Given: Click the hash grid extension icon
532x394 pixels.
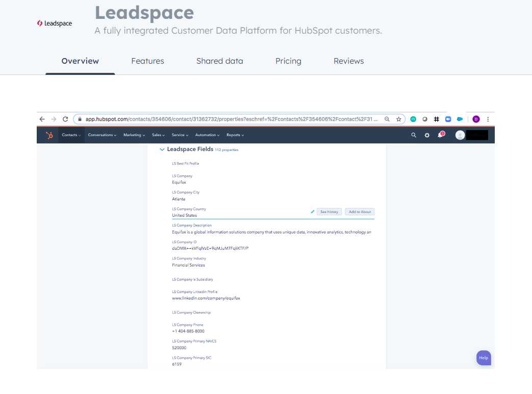Looking at the screenshot, I should coord(437,119).
